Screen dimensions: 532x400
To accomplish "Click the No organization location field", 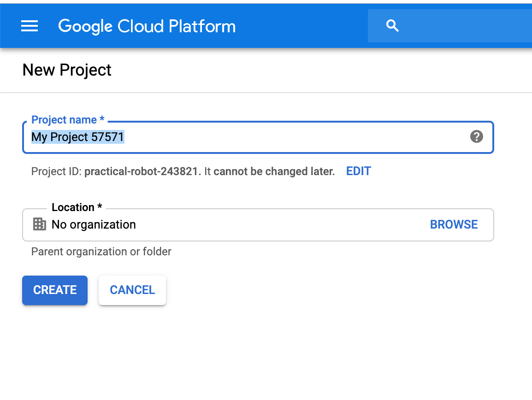I will (258, 224).
